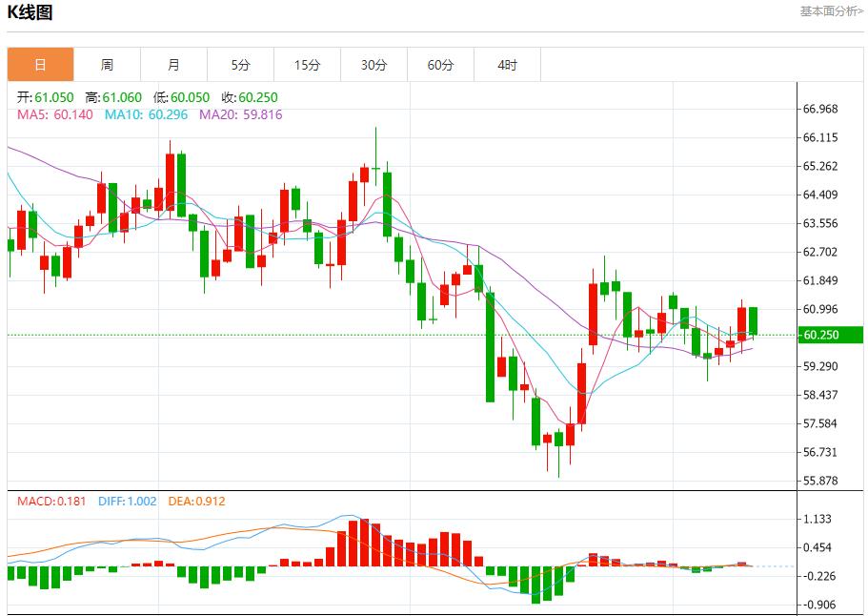
Task: Click the green 60.250 current price tag
Action: pyautogui.click(x=829, y=335)
